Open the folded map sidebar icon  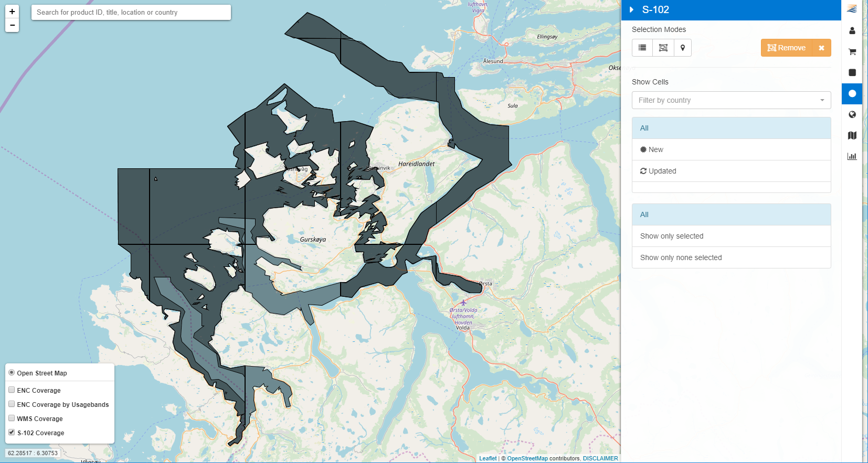[852, 135]
